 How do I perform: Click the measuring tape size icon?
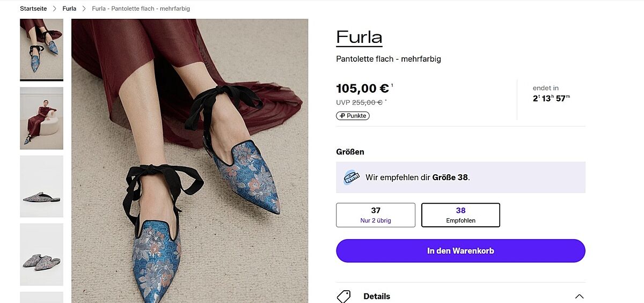point(351,177)
